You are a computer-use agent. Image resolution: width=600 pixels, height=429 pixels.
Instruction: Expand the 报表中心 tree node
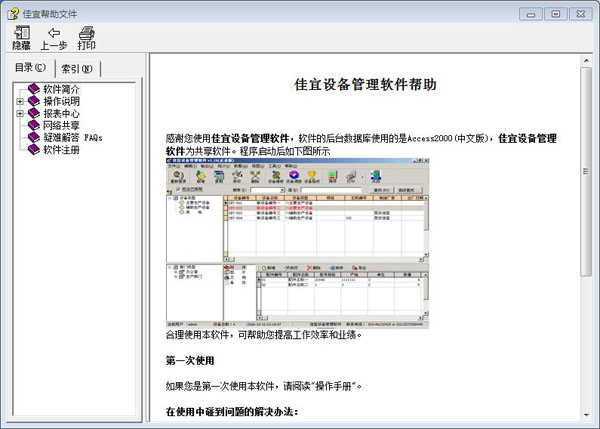pos(20,113)
